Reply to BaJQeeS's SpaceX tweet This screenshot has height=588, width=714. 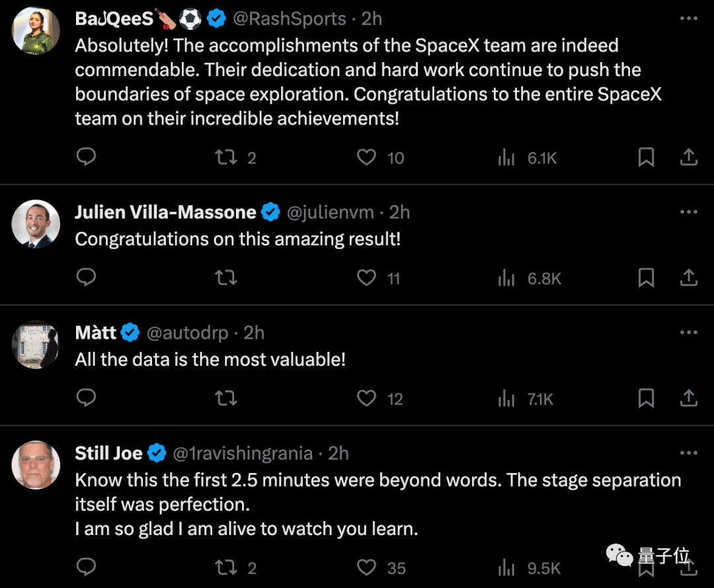(x=86, y=157)
